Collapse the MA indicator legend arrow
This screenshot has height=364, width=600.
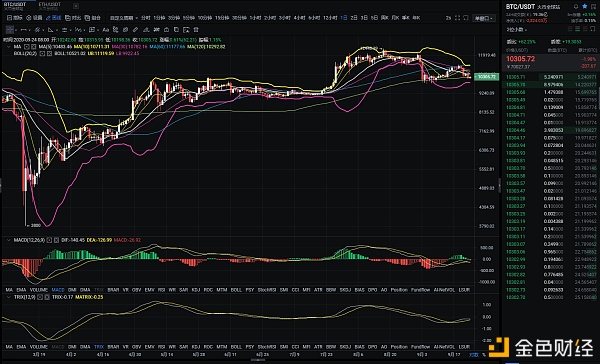(8, 47)
